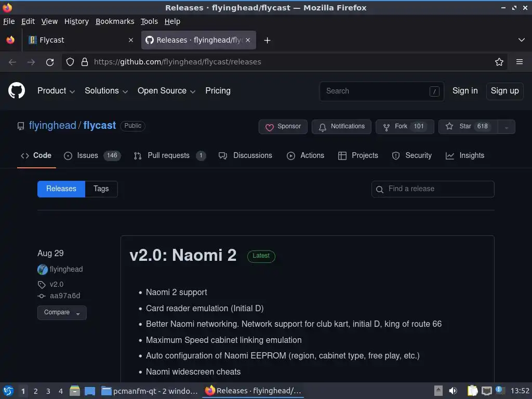Open the application menu in the taskbar

pyautogui.click(x=8, y=391)
